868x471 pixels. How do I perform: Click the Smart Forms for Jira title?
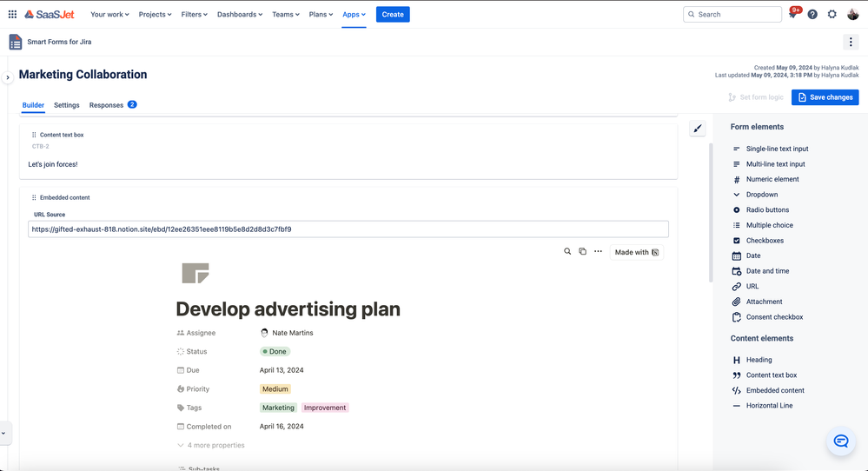coord(59,42)
